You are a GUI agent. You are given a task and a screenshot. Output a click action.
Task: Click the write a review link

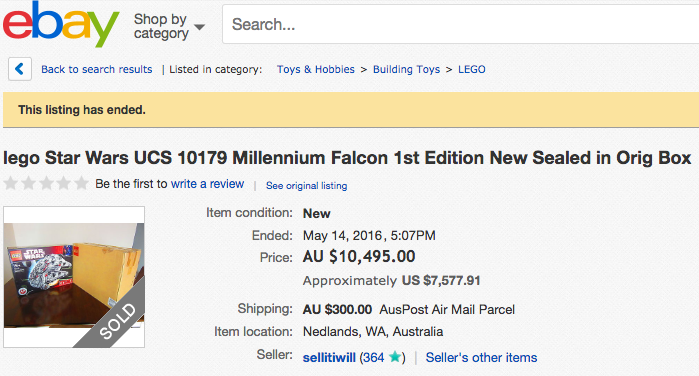tap(207, 184)
